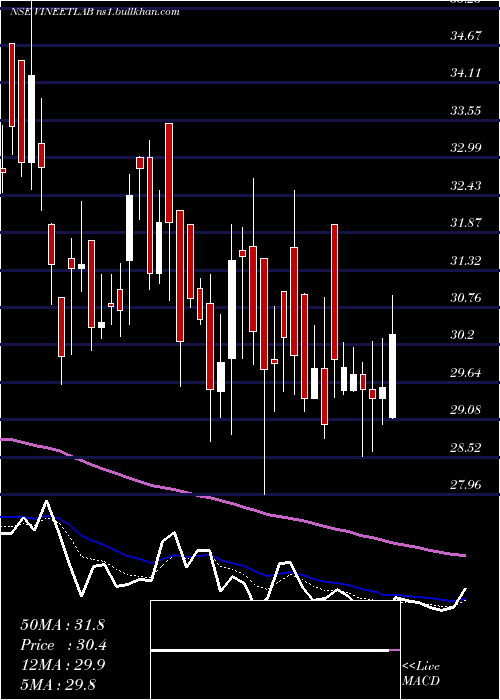The image size is (500, 700).
Task: Click the last white candlestick on the chart
Action: click(x=392, y=376)
